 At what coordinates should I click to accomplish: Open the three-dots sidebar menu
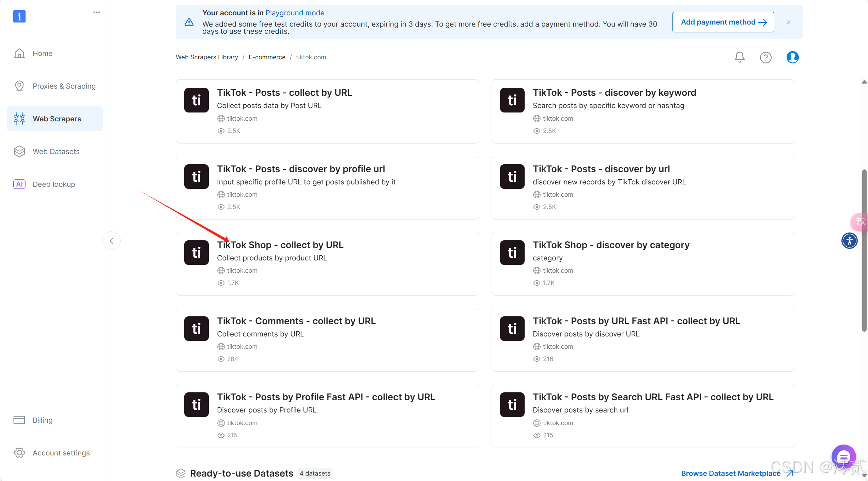tap(97, 12)
